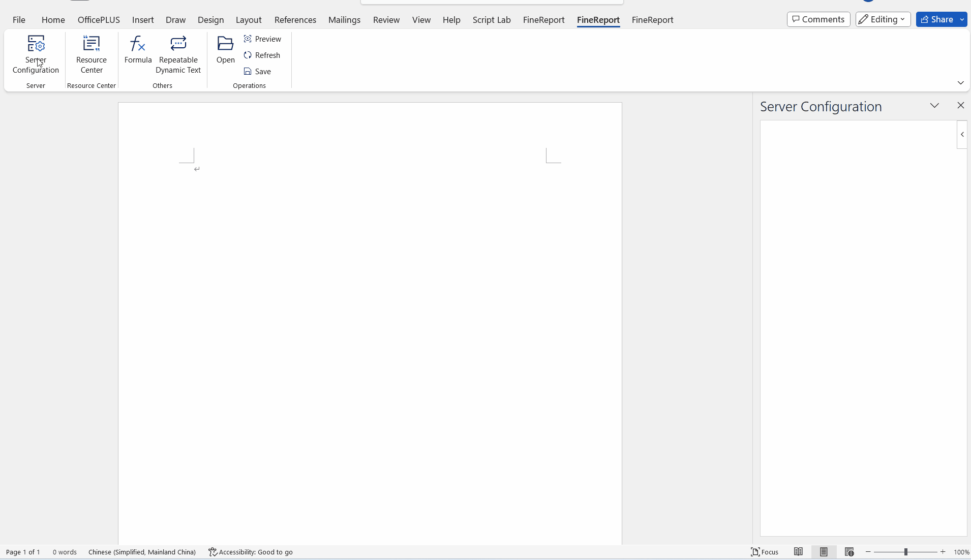Switch to Read Mode view
Image resolution: width=971 pixels, height=560 pixels.
798,552
